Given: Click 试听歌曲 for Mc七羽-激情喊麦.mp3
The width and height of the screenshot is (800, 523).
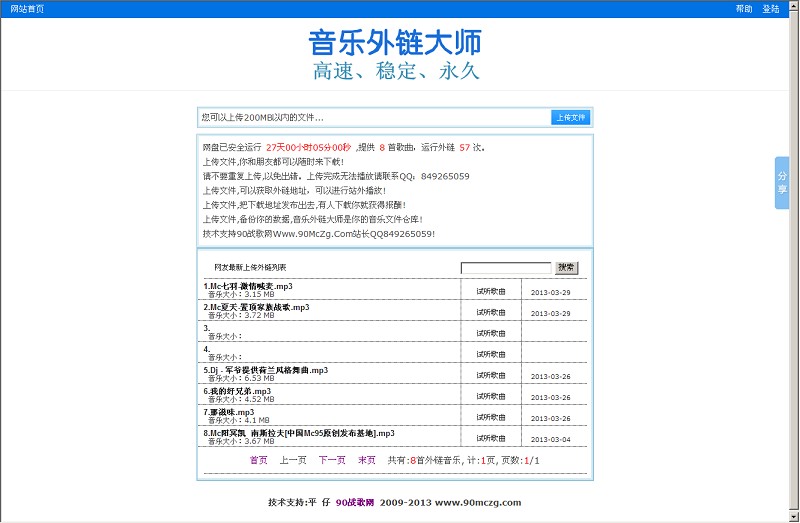Looking at the screenshot, I should pos(490,292).
